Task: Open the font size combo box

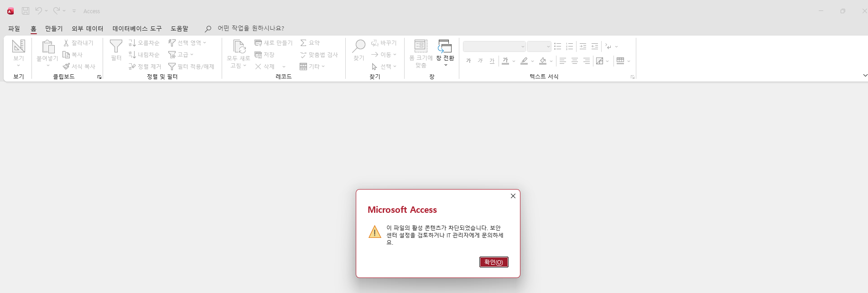Action: [x=539, y=46]
